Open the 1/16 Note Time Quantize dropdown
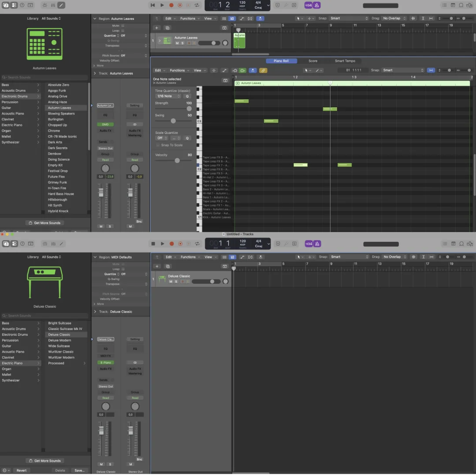 pyautogui.click(x=168, y=96)
